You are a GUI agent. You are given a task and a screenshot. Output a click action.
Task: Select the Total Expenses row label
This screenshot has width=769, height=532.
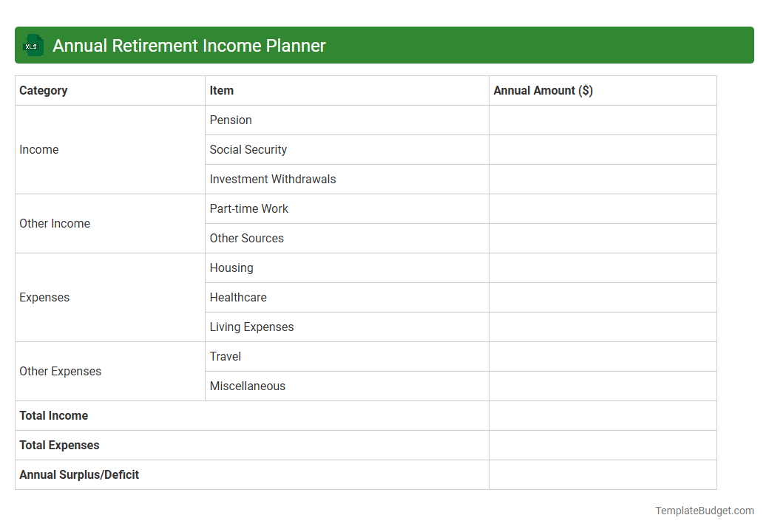(59, 445)
